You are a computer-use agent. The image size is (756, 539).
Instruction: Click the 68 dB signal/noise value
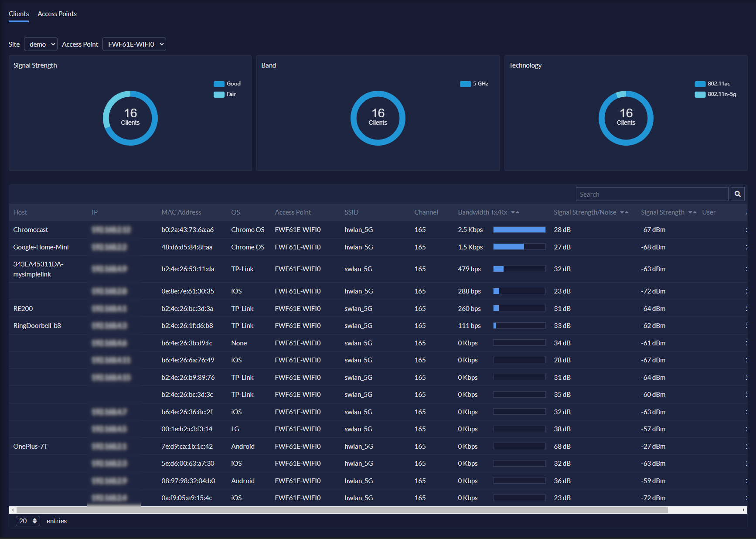coord(562,447)
